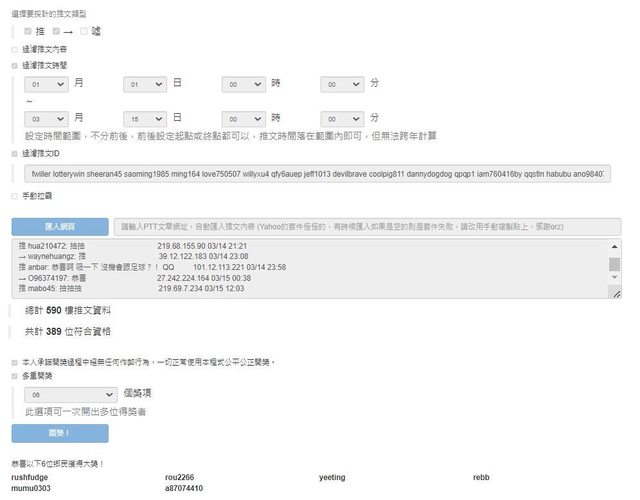This screenshot has width=640, height=500.
Task: Check the fair-draw promise checkbox
Action: point(14,361)
